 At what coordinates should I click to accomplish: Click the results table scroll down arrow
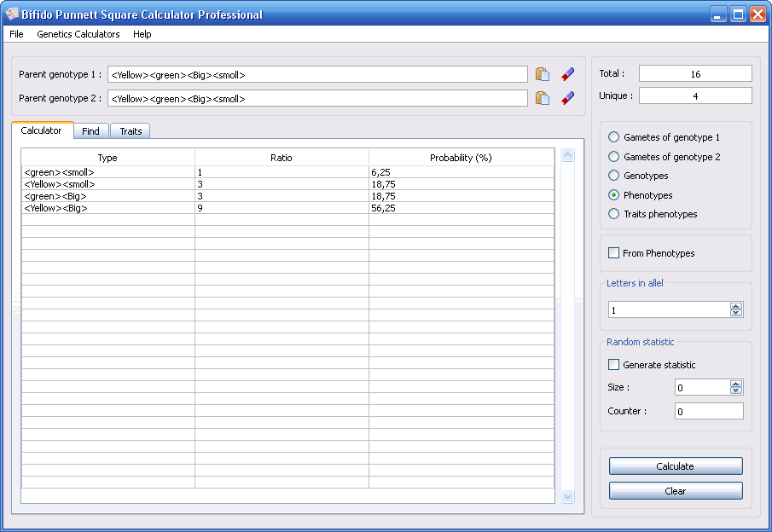[x=568, y=496]
